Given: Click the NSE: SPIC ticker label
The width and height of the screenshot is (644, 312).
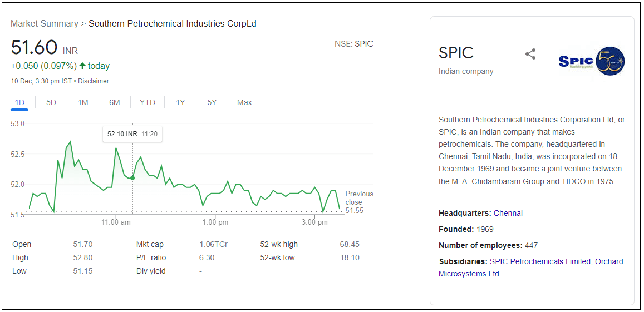Looking at the screenshot, I should [x=354, y=44].
